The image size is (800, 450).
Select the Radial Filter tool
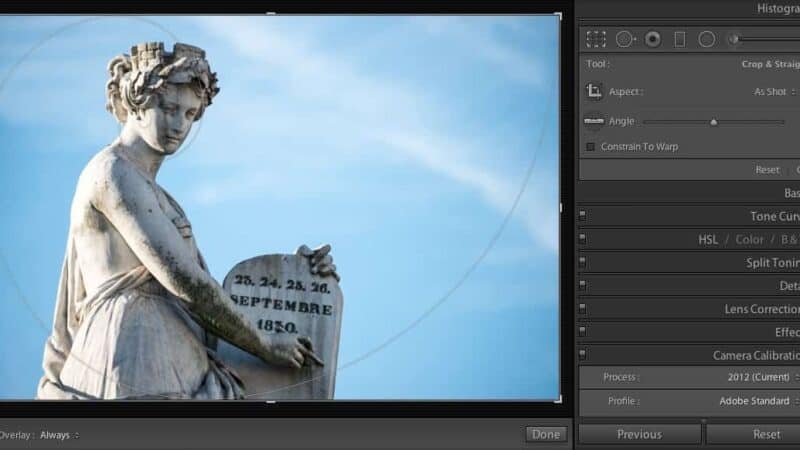coord(707,39)
